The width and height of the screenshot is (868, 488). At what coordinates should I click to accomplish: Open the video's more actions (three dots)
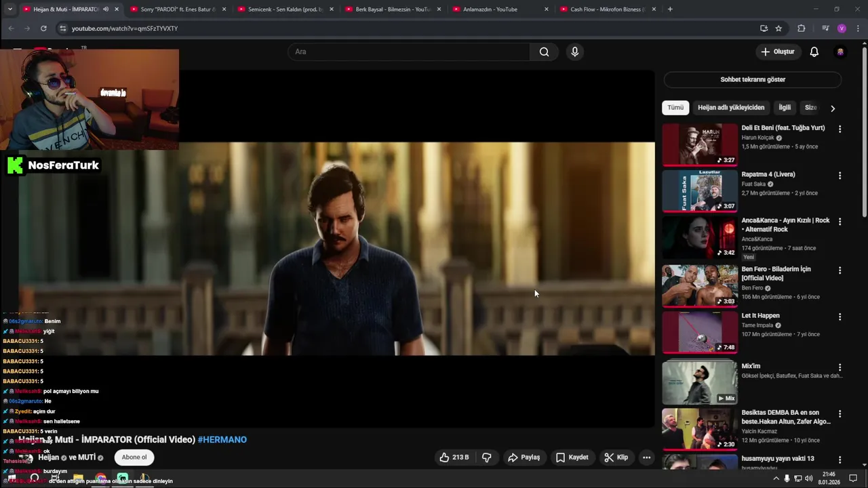(x=646, y=457)
